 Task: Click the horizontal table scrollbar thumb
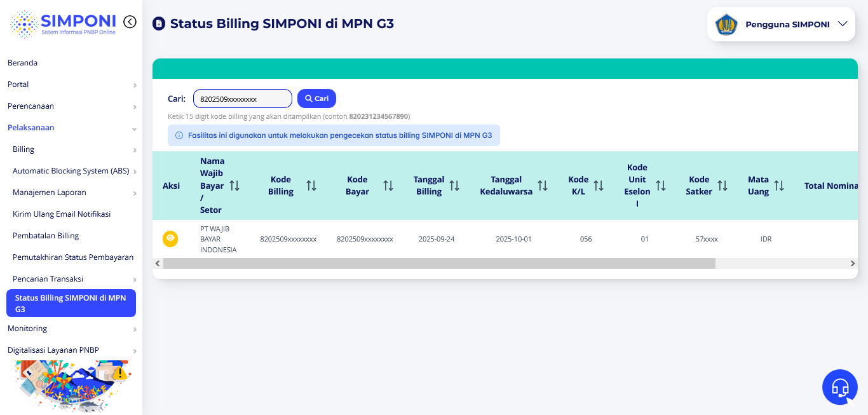click(439, 263)
